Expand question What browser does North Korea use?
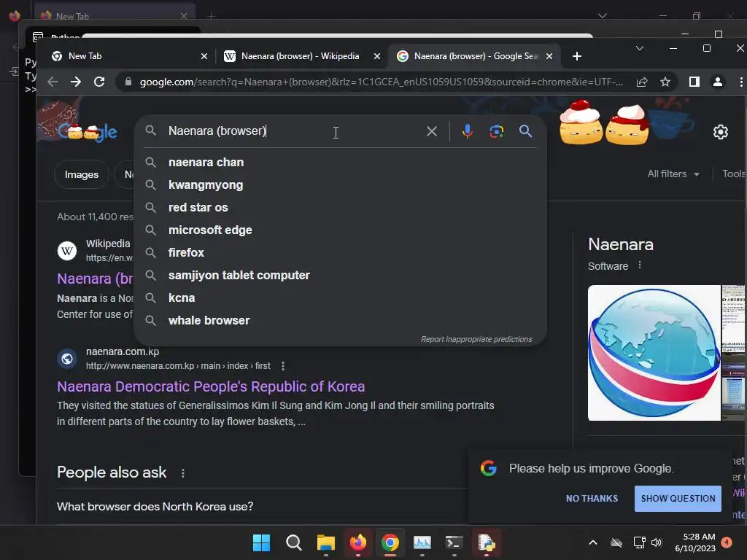The height and width of the screenshot is (560, 747). pyautogui.click(x=261, y=507)
